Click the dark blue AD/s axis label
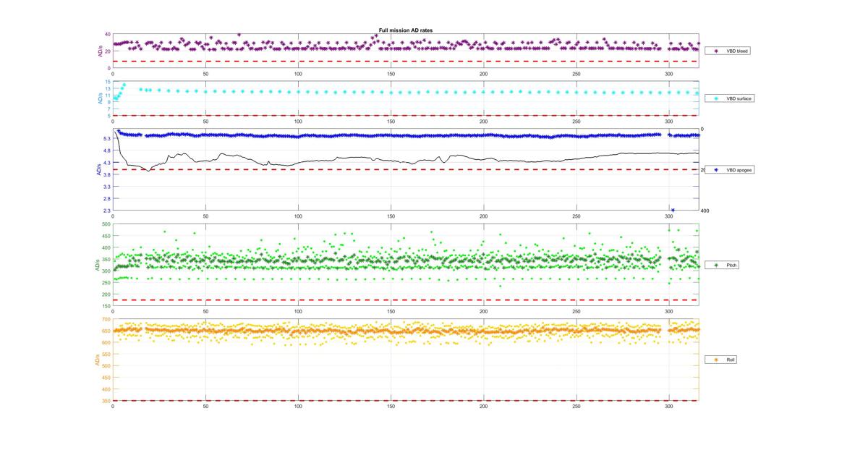The image size is (868, 450). click(x=98, y=170)
